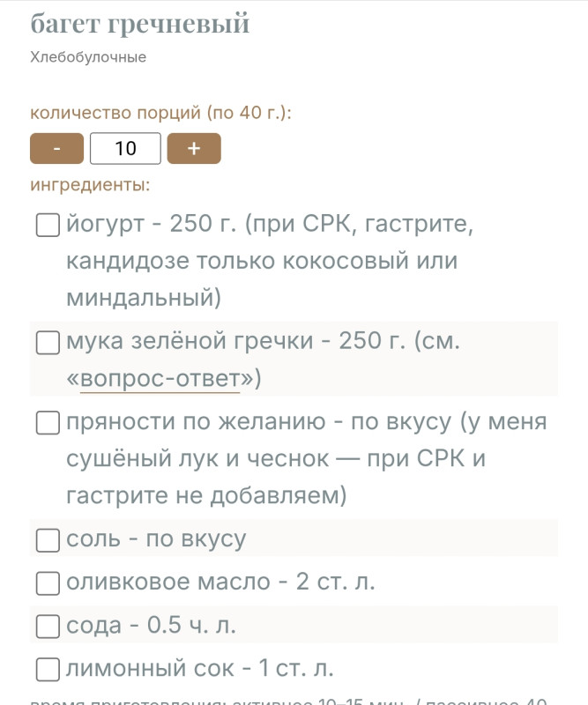Check the йогурт ingredient checkbox
The height and width of the screenshot is (705, 588).
point(47,226)
